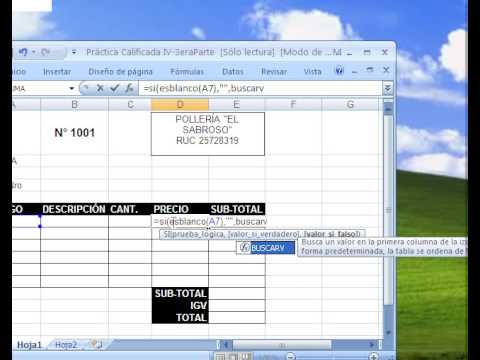The height and width of the screenshot is (360, 480).
Task: Select column E header
Action: tap(237, 105)
